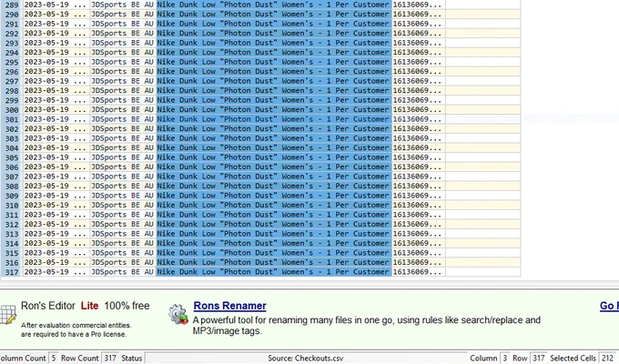
Task: Click the 2023-05-19 date cell in row 313
Action: [x=56, y=234]
